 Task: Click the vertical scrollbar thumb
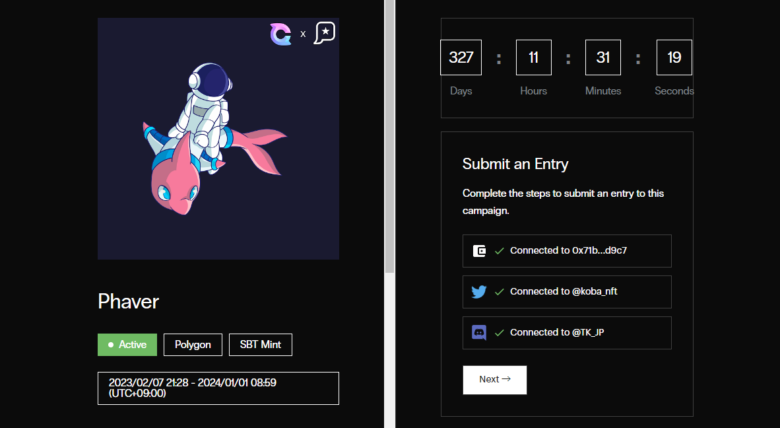point(390,136)
